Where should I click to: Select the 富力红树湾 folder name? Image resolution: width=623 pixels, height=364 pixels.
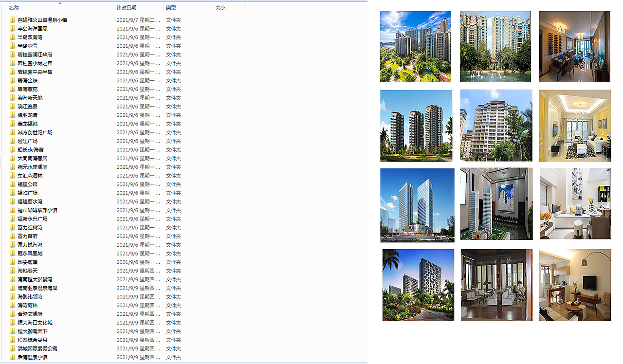click(x=30, y=227)
